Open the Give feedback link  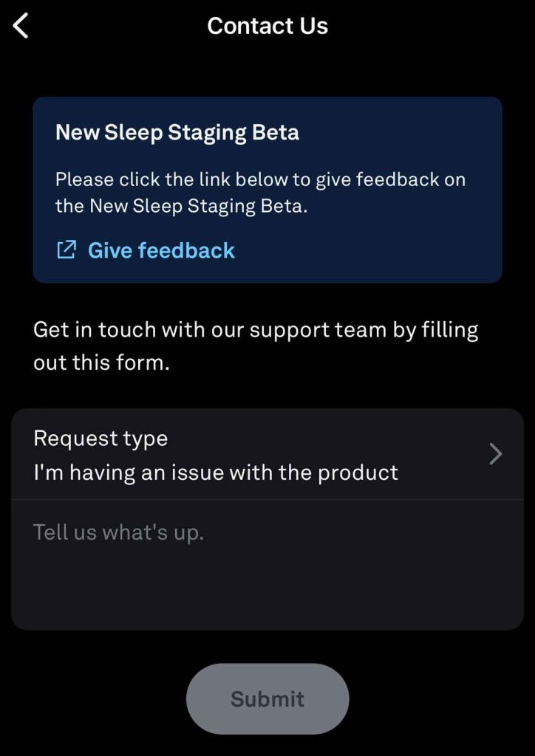click(x=161, y=250)
